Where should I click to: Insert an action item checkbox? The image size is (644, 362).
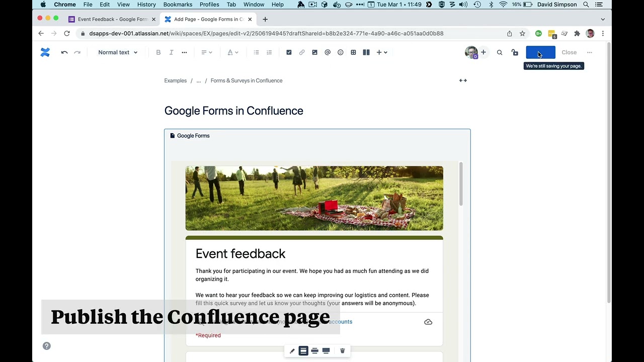(289, 52)
